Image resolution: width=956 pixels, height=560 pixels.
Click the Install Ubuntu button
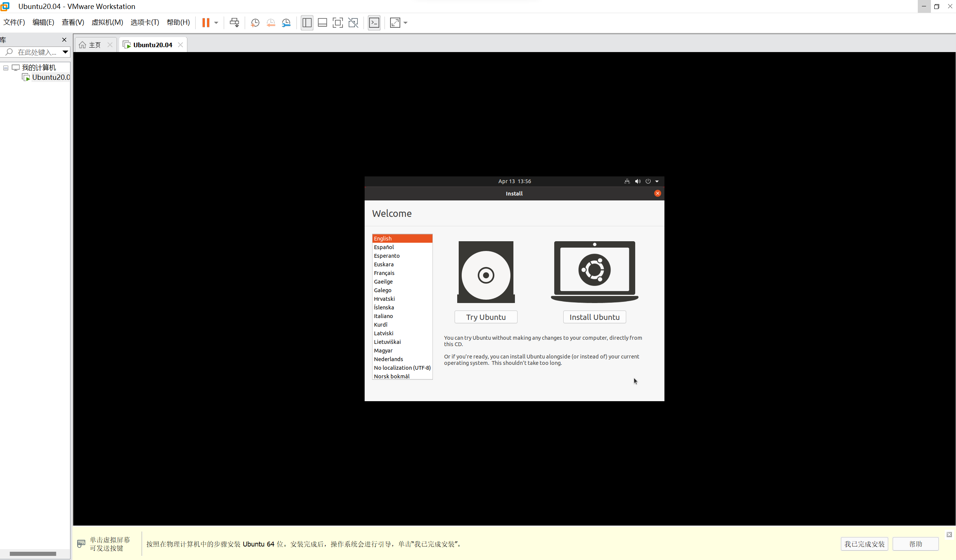pos(594,317)
